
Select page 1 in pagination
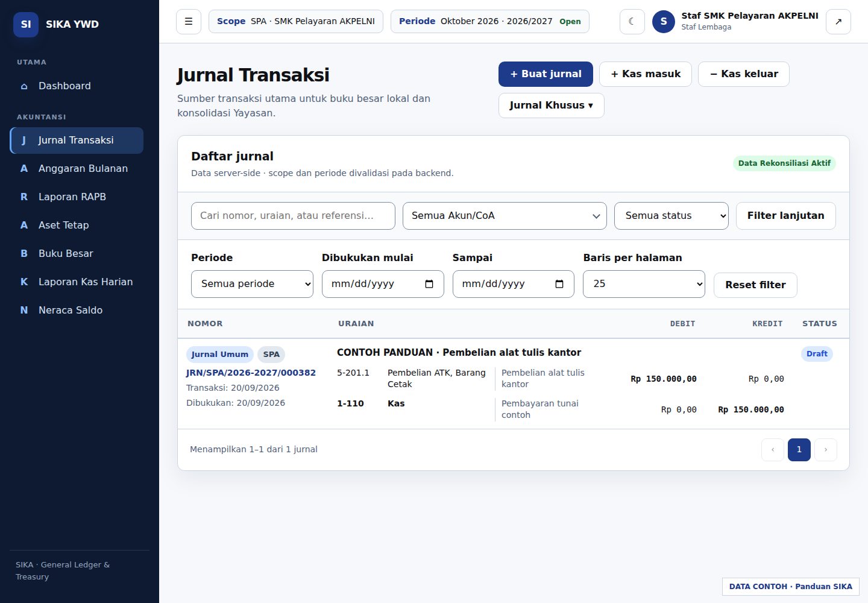[x=799, y=450]
